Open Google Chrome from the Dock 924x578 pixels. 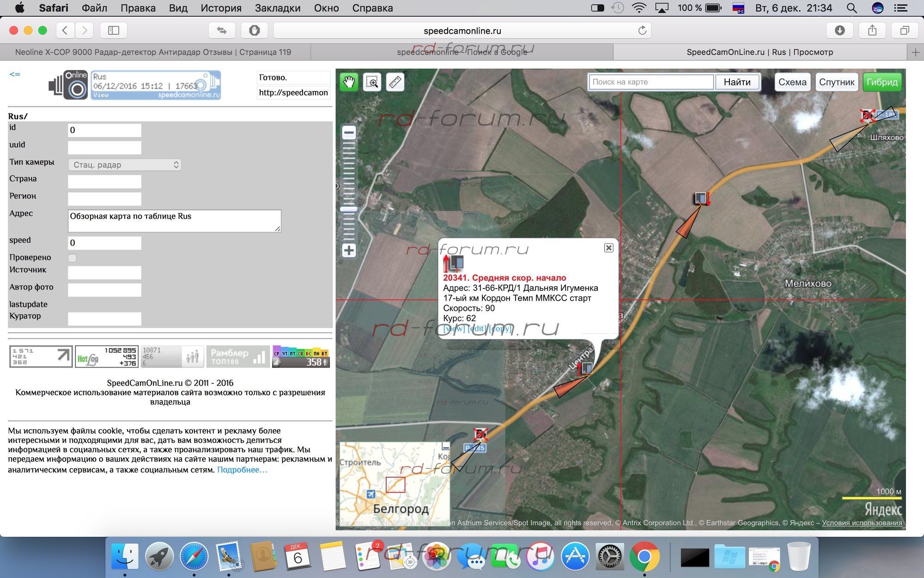click(x=644, y=556)
